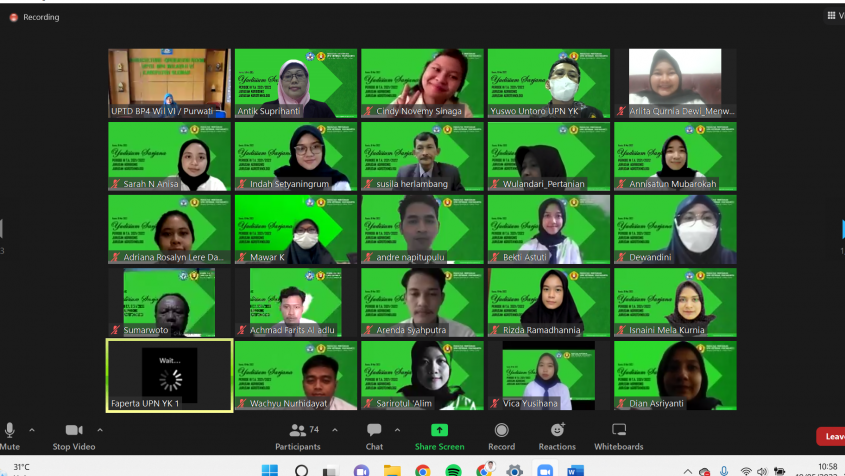Go to previous gallery page arrow
845x476 pixels.
(2, 229)
